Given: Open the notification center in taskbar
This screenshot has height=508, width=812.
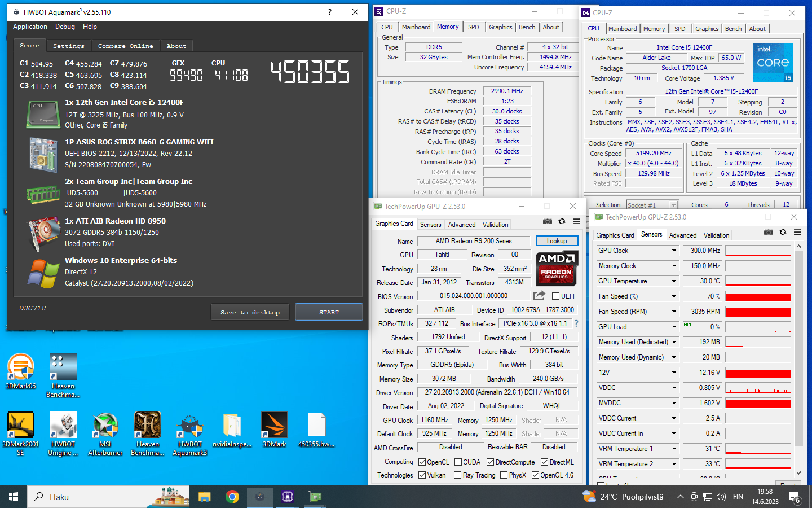Looking at the screenshot, I should (x=795, y=497).
